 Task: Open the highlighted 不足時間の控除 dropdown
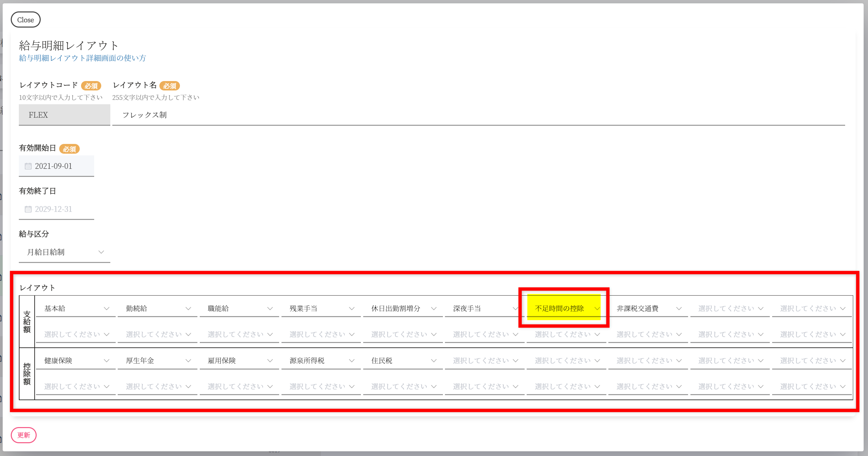tap(564, 308)
